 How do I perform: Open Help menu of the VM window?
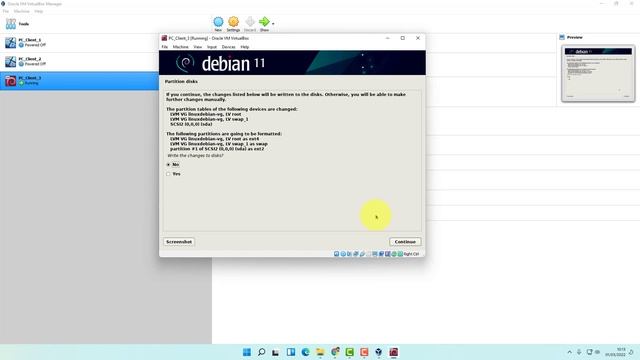(x=244, y=47)
